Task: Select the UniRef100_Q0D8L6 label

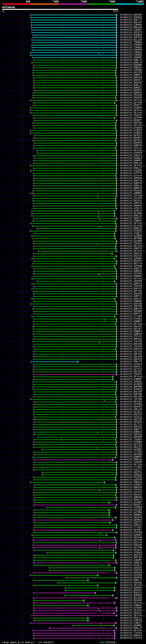Action: (131, 475)
